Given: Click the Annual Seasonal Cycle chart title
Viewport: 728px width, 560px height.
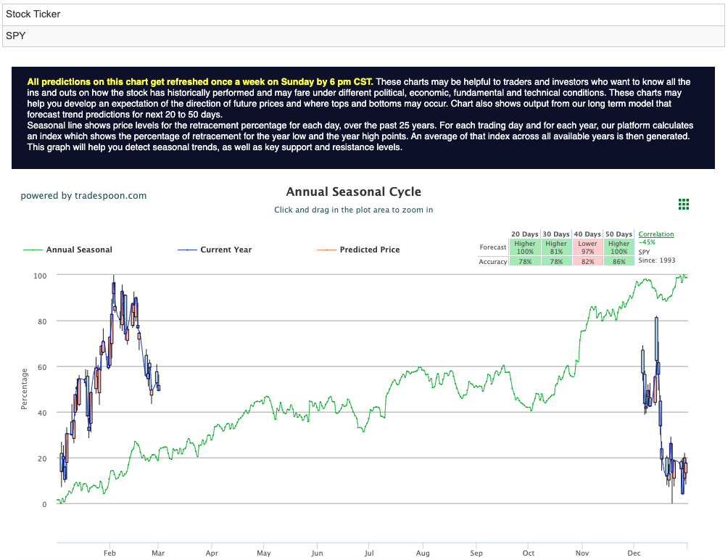Looking at the screenshot, I should click(x=353, y=192).
